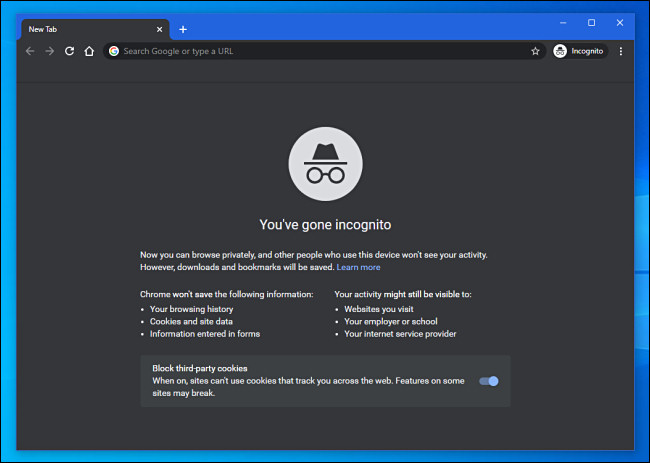Open Chrome's three-dot menu

pos(621,51)
